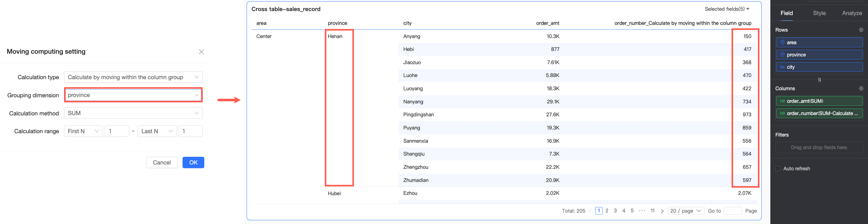This screenshot has height=224, width=868.
Task: Close the Moving computing setting dialog
Action: click(201, 52)
